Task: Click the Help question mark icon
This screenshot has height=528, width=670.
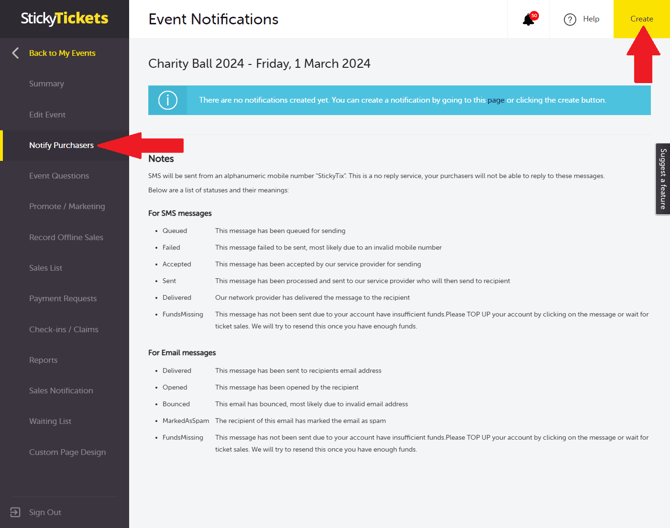Action: pyautogui.click(x=570, y=19)
